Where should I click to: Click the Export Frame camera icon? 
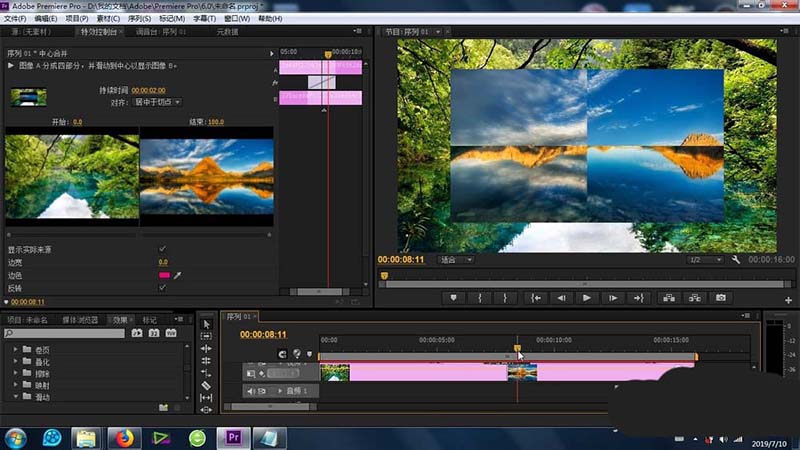click(720, 297)
